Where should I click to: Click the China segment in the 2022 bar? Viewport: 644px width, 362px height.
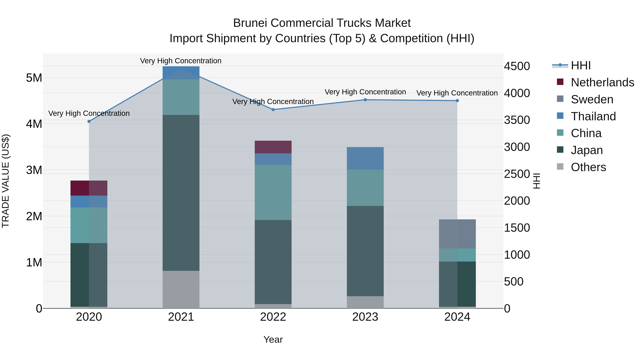coord(273,193)
